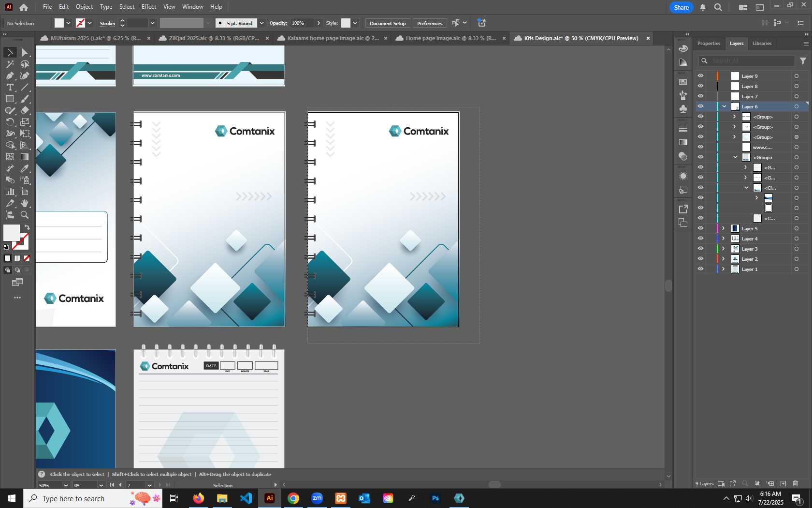Open the Effect menu
The height and width of the screenshot is (508, 812).
click(149, 7)
